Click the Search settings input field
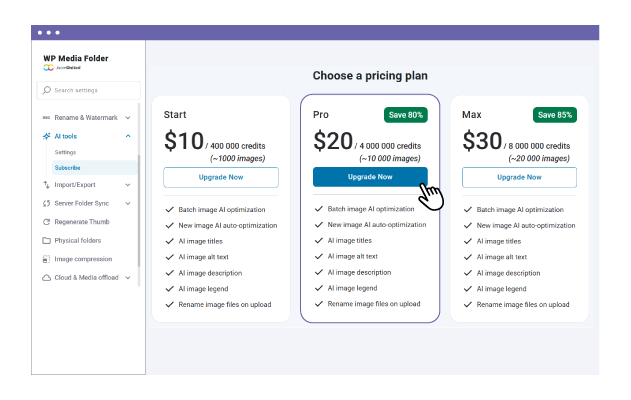Viewport: 631px width, 400px height. (92, 90)
